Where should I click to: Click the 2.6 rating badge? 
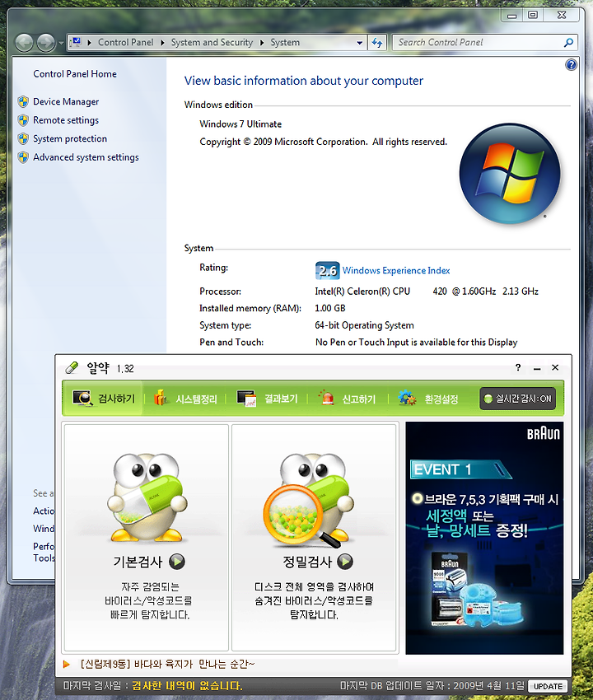pos(327,271)
